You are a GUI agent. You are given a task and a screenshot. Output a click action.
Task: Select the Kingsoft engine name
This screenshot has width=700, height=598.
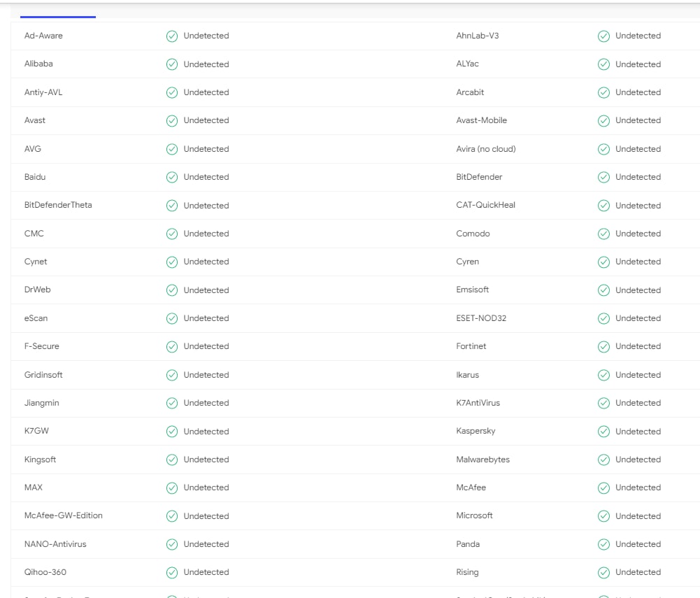point(40,460)
